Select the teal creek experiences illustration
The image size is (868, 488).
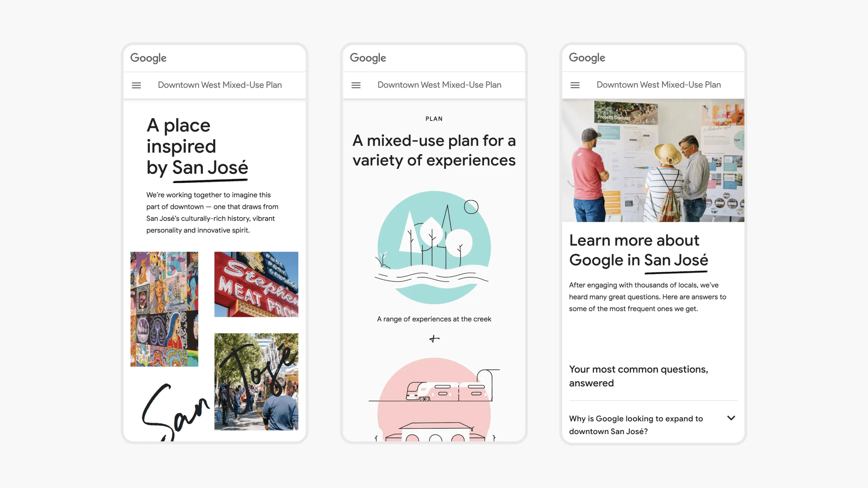(x=434, y=247)
